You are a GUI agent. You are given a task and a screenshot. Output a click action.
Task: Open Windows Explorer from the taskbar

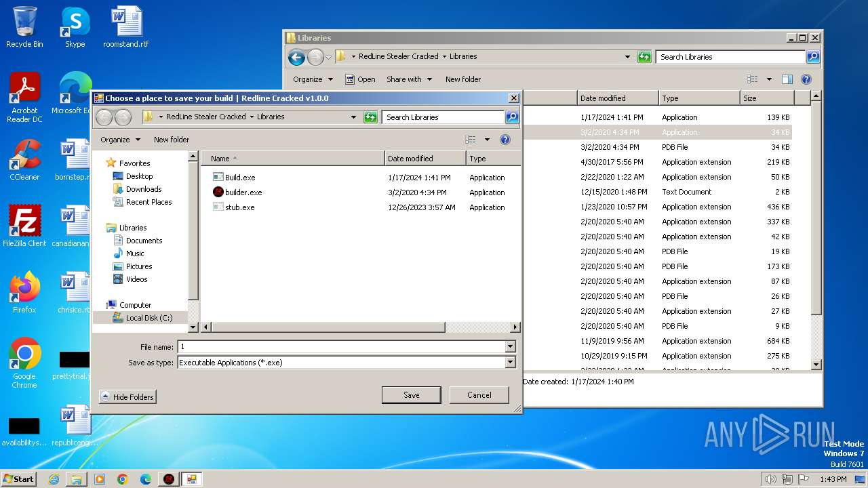pos(77,479)
